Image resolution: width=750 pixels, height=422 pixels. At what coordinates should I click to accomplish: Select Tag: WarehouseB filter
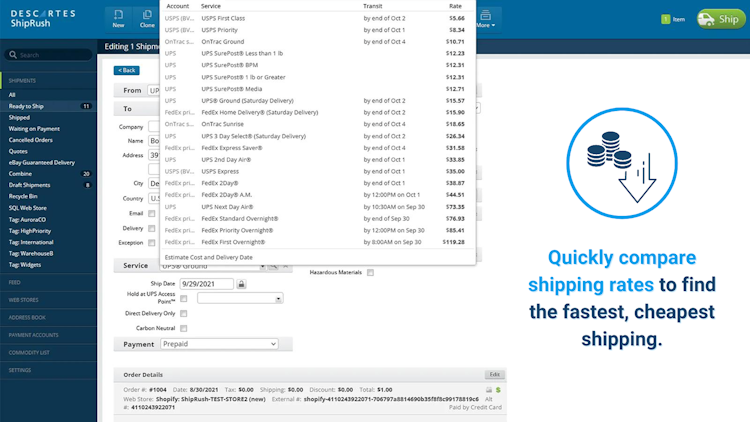(31, 254)
